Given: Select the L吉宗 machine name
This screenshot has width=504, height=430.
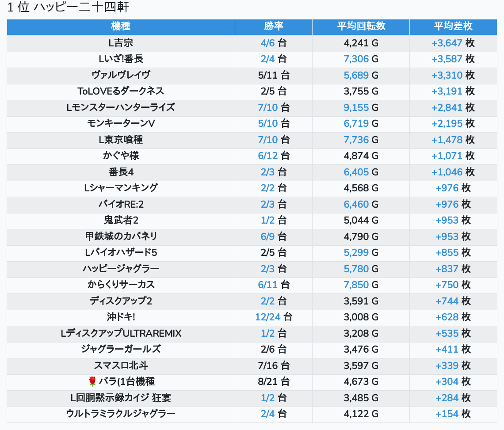Looking at the screenshot, I should point(121,43).
